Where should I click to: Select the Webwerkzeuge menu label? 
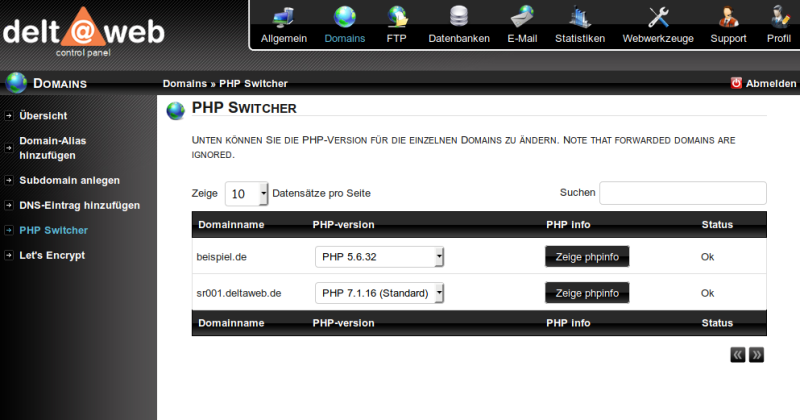pos(658,38)
